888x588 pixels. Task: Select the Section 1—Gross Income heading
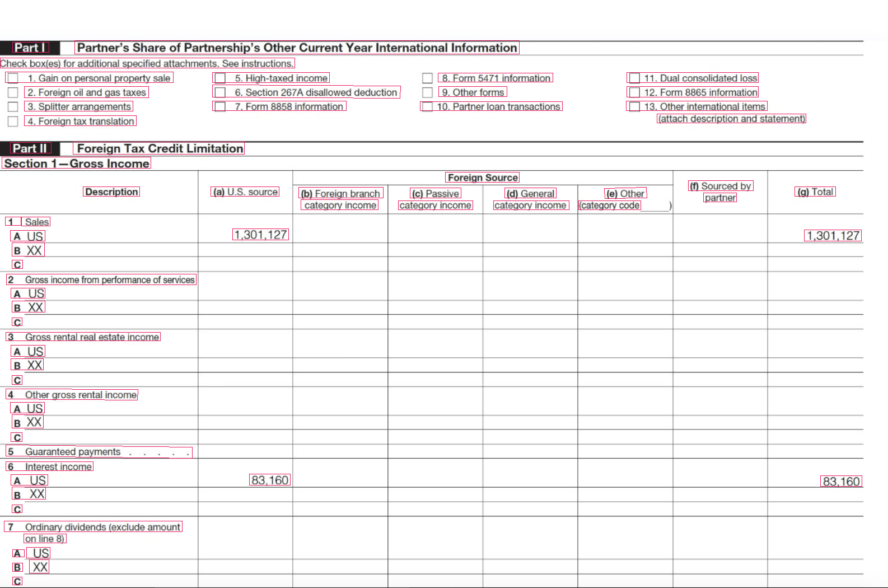[x=77, y=164]
